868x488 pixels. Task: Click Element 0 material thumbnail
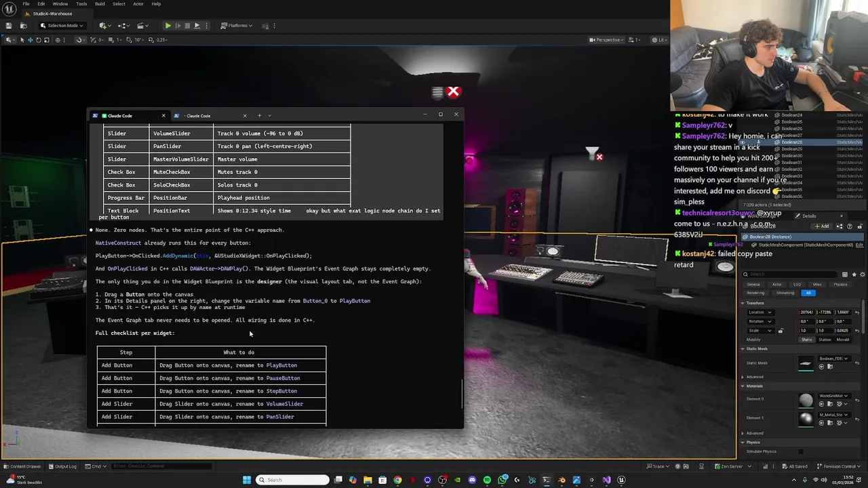click(806, 400)
